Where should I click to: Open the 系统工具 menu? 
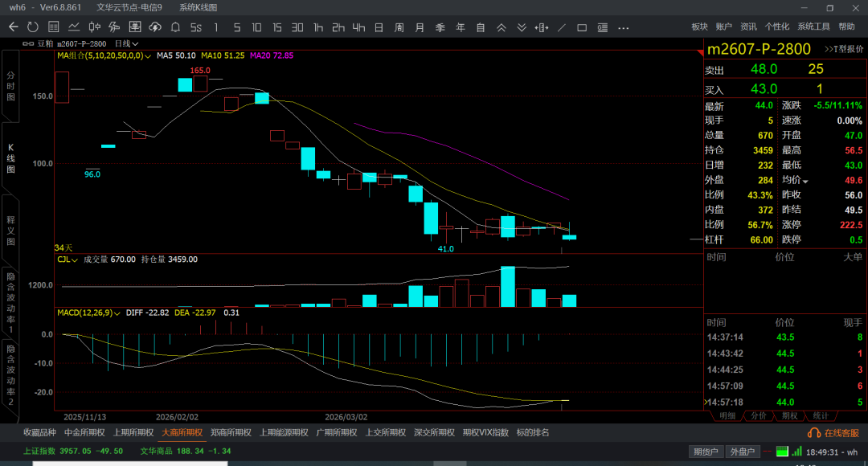[x=813, y=27]
